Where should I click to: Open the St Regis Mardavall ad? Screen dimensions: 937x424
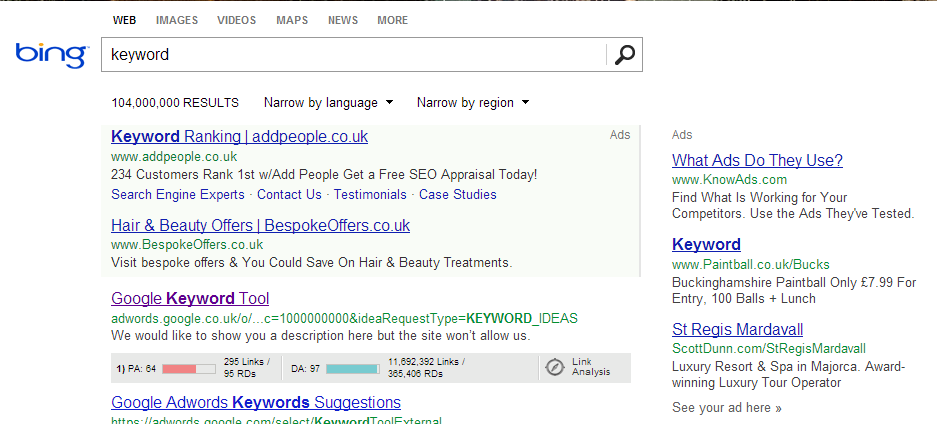(737, 330)
